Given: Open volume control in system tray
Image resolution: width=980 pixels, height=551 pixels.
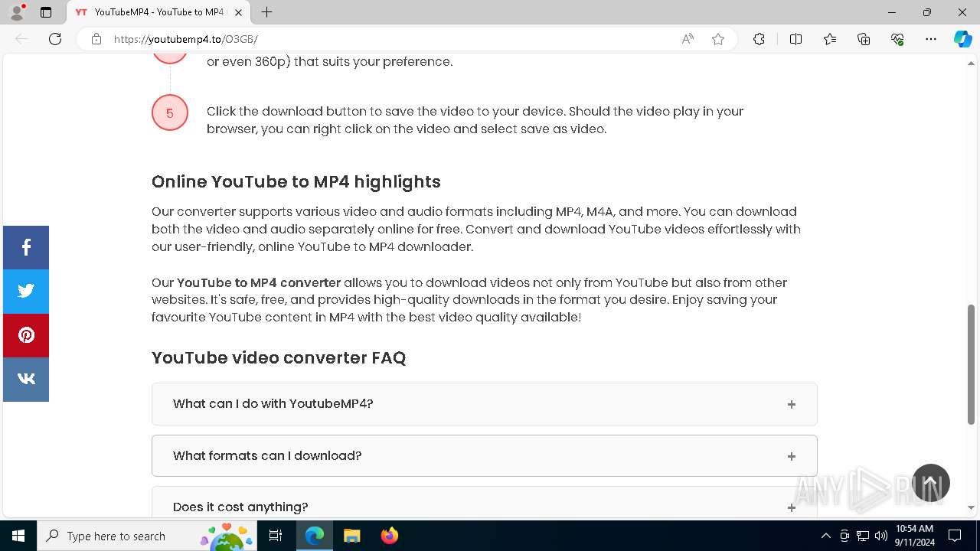Looking at the screenshot, I should 881,536.
